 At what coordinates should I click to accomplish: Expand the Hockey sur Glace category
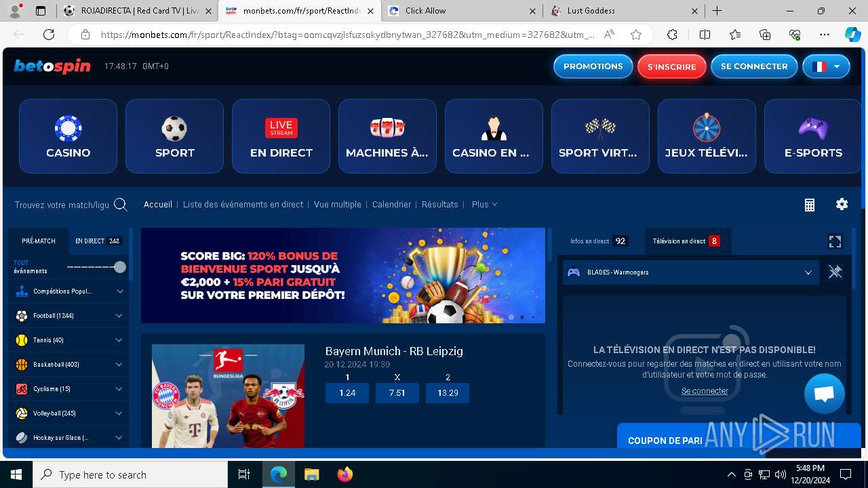point(119,438)
